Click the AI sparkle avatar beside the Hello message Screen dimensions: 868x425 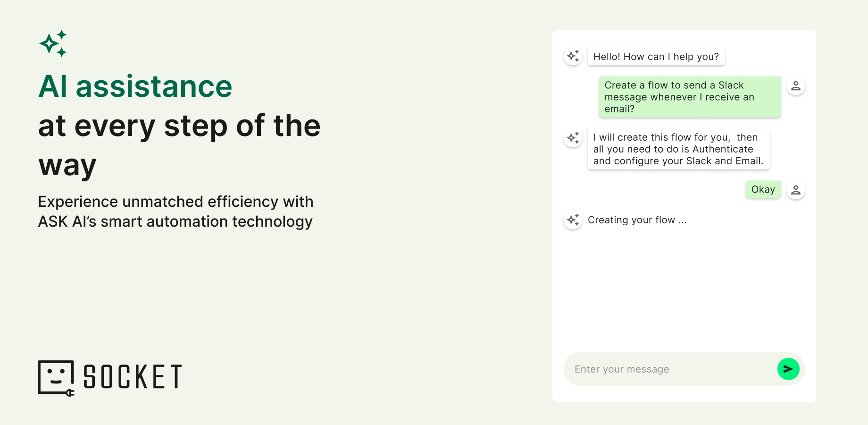(573, 56)
